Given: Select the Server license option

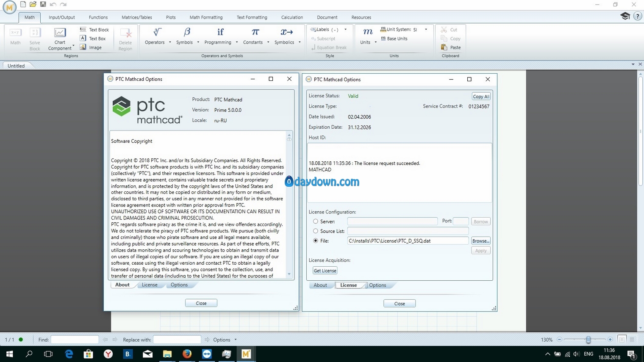Looking at the screenshot, I should (x=316, y=221).
